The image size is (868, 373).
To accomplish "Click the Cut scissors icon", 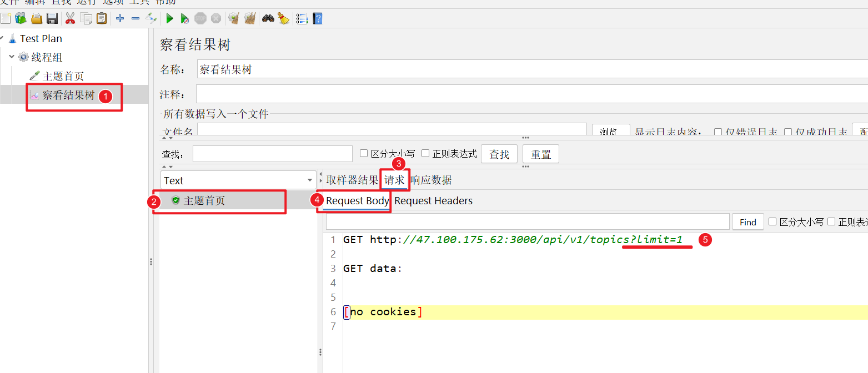I will pyautogui.click(x=70, y=18).
